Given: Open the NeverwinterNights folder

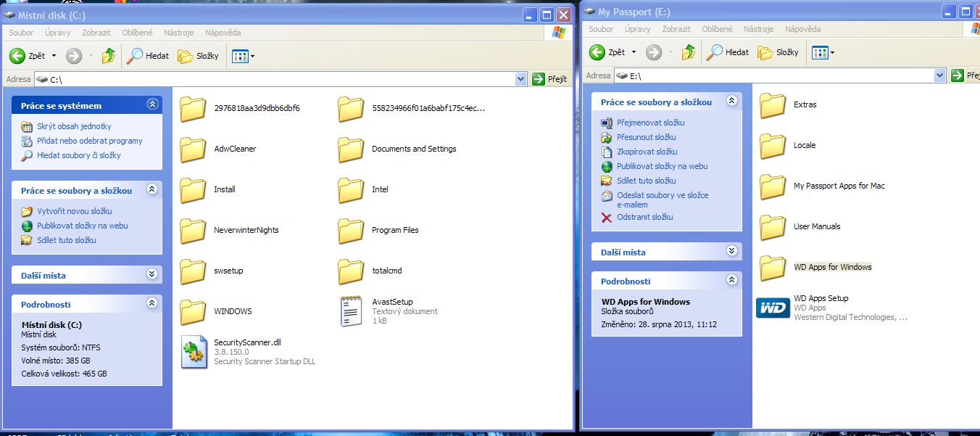Looking at the screenshot, I should click(194, 231).
